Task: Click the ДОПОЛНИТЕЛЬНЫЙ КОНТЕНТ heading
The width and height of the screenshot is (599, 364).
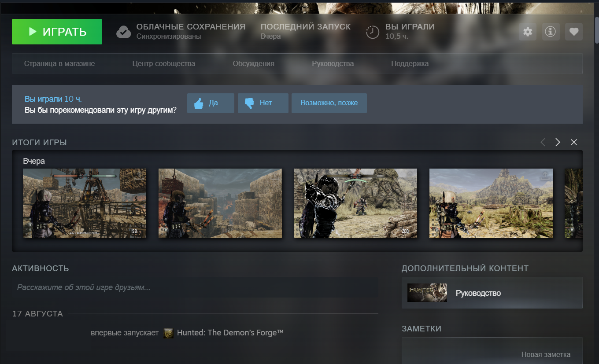Action: click(465, 268)
